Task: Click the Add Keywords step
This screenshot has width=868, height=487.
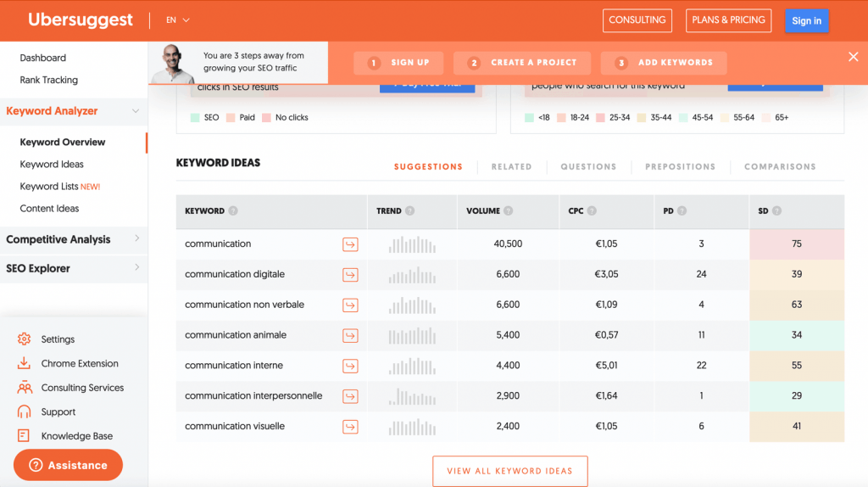Action: click(664, 63)
